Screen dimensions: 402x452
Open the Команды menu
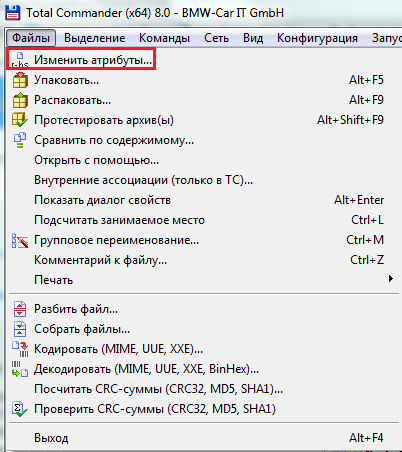point(164,38)
